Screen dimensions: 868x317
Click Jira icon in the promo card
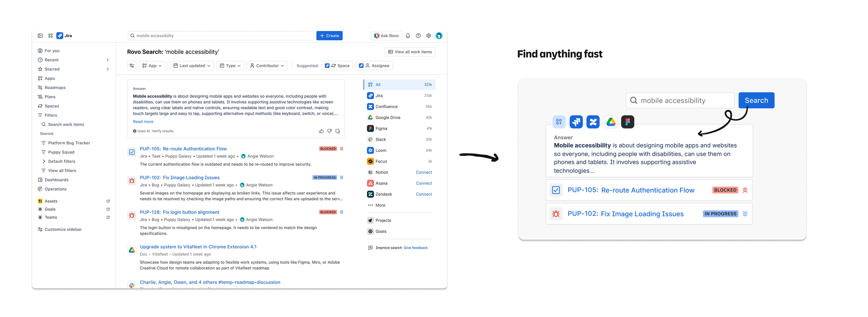pos(576,122)
